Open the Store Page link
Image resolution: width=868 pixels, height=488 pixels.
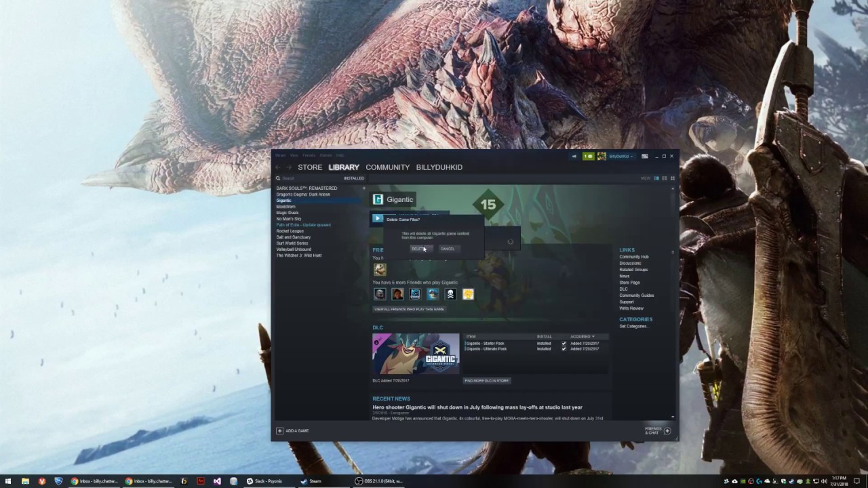click(629, 283)
